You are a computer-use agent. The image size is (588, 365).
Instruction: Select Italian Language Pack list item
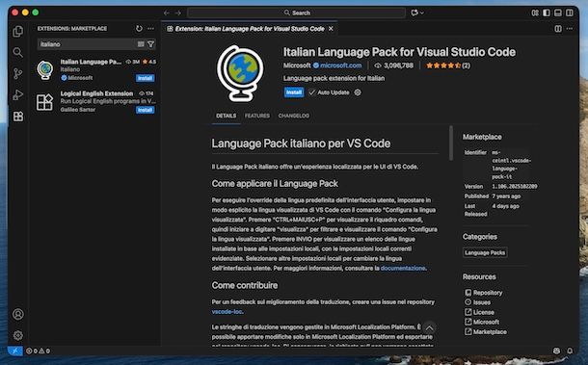tap(95, 69)
